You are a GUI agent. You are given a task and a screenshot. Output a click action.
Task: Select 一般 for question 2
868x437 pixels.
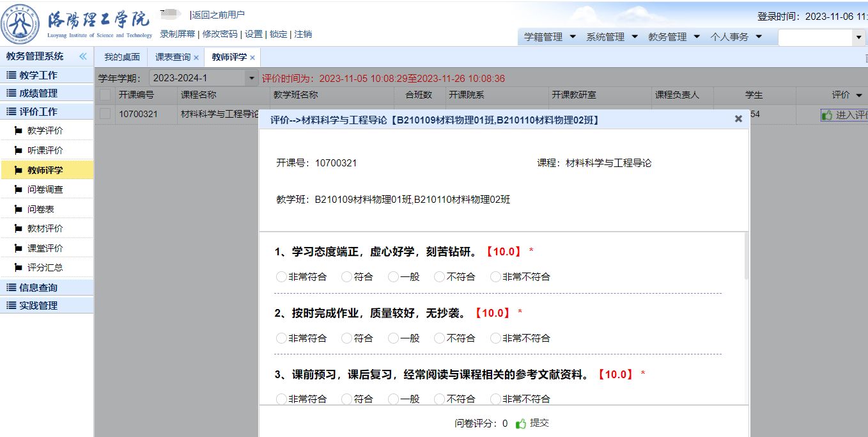(393, 338)
